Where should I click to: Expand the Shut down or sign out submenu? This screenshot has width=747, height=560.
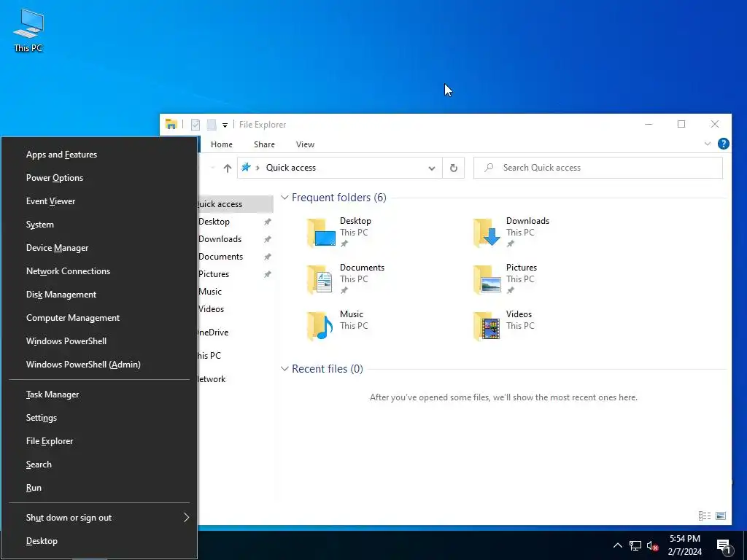[99, 518]
